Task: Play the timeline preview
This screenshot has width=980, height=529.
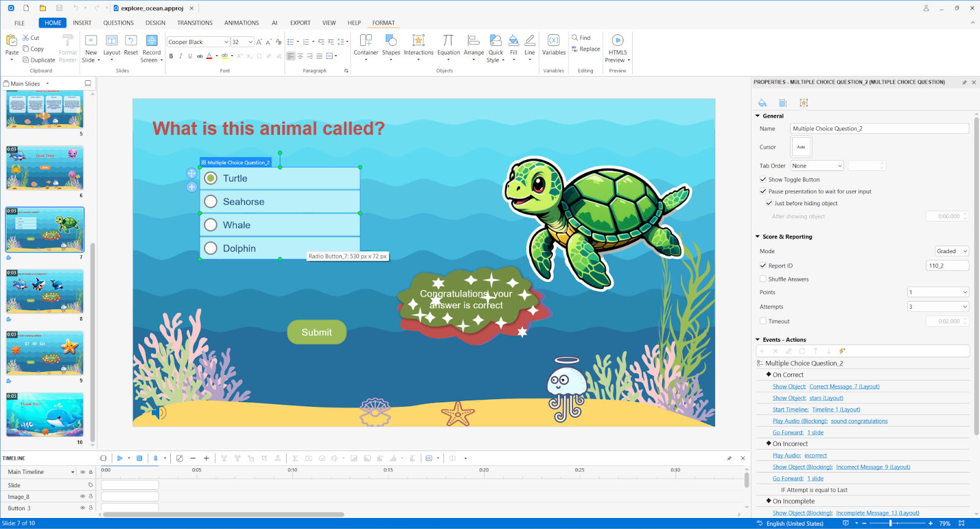Action: pos(120,458)
